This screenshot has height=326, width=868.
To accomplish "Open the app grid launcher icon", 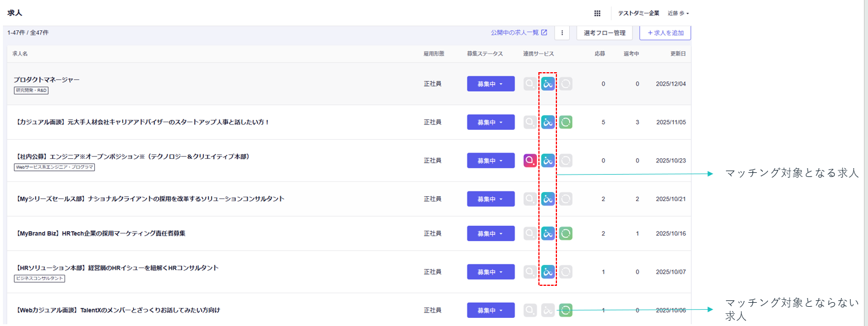I will tap(597, 13).
